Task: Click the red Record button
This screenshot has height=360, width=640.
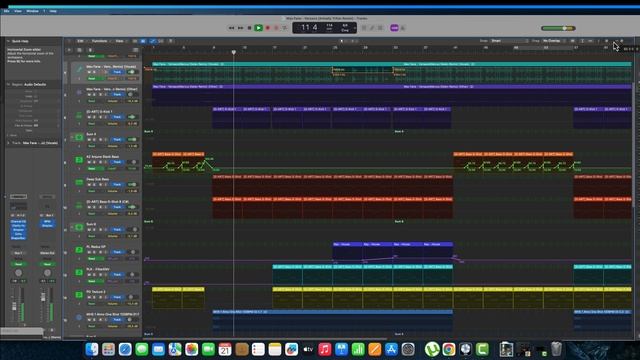Action: 268,28
